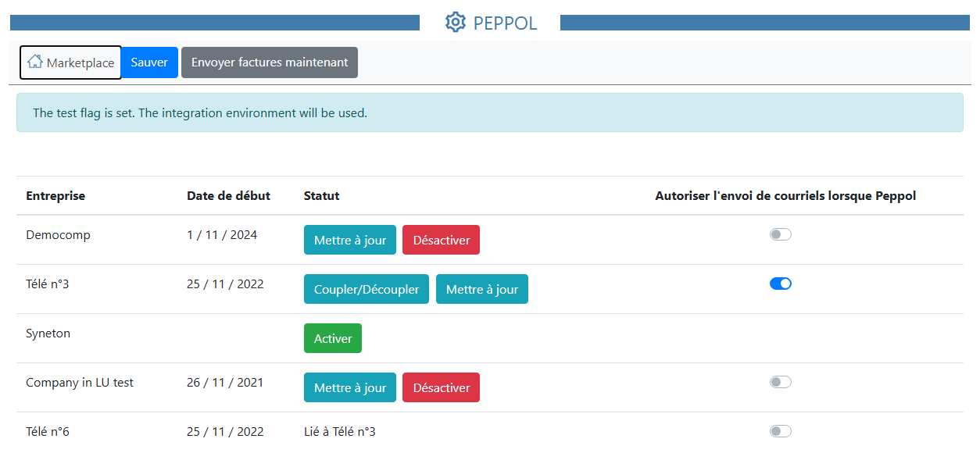Viewport: 980px width, 453px height.
Task: Toggle email sending switch for Télé n°6
Action: (780, 431)
